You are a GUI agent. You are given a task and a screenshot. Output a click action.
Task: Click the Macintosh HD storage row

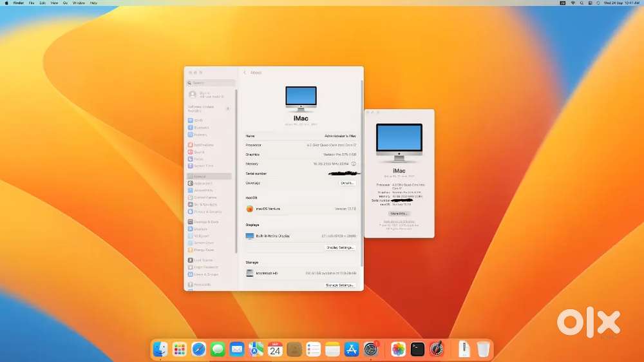(x=301, y=273)
